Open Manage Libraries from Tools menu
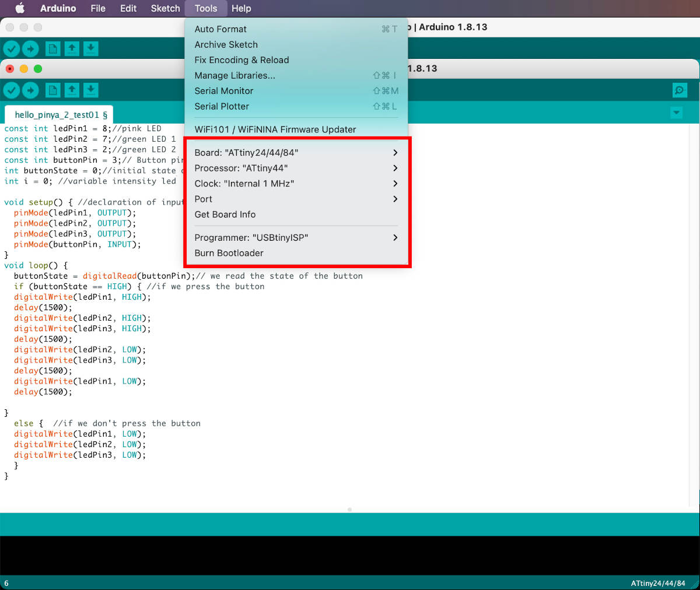700x590 pixels. [x=296, y=75]
